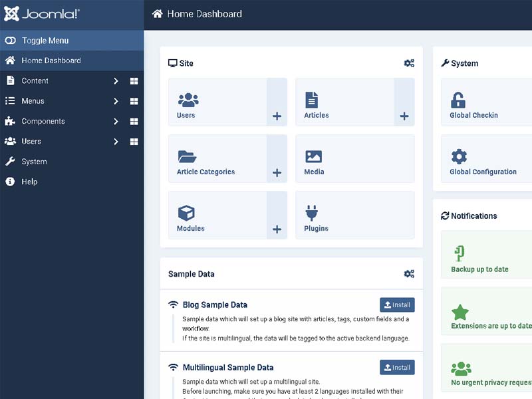Open Article Categories folder icon

tap(187, 156)
